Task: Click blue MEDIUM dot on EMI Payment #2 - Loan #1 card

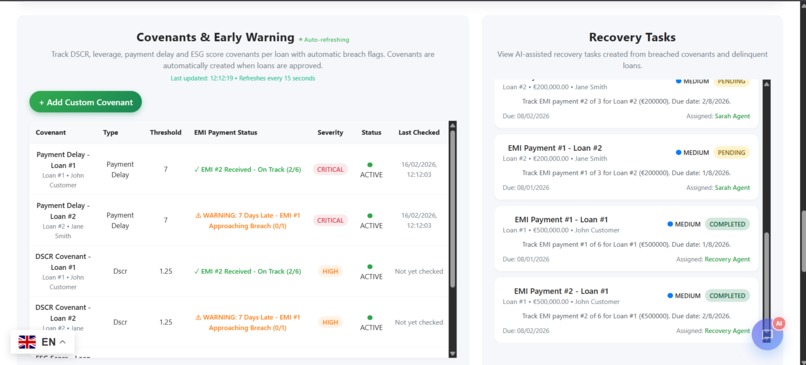Action: (670, 296)
